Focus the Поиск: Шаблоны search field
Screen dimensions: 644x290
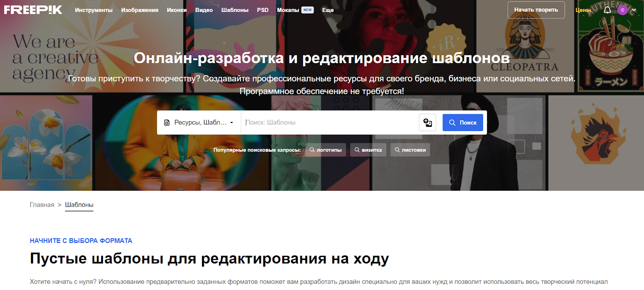pos(330,123)
